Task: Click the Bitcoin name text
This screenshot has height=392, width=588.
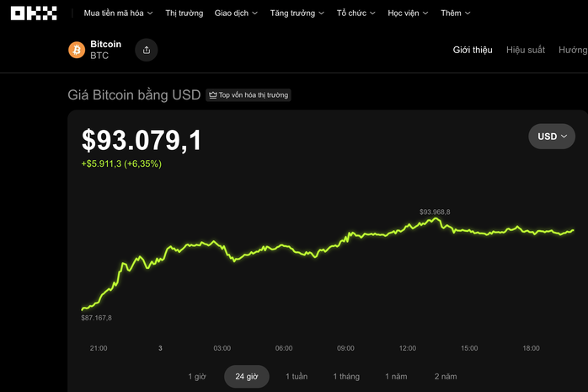Action: pos(106,44)
